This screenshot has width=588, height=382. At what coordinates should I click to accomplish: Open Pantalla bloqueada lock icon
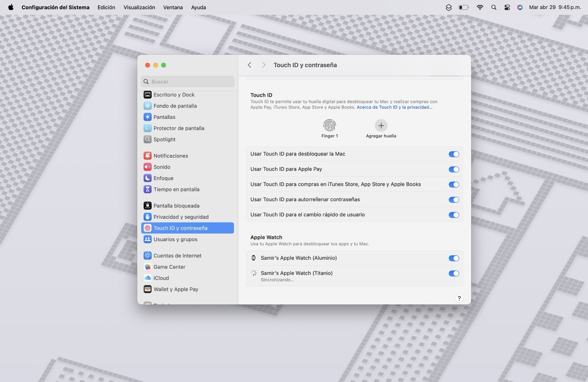pos(147,206)
